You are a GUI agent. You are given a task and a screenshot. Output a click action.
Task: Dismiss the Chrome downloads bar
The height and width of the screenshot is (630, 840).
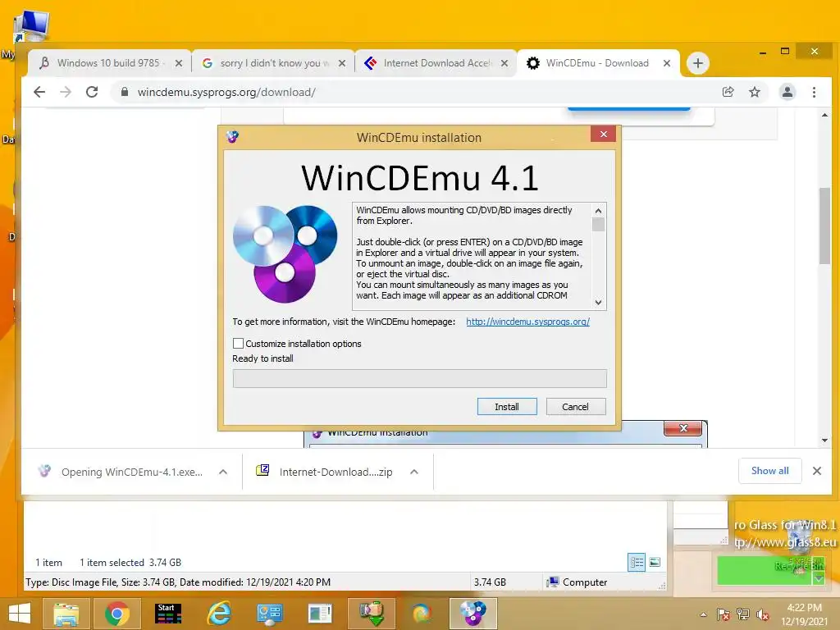(817, 471)
